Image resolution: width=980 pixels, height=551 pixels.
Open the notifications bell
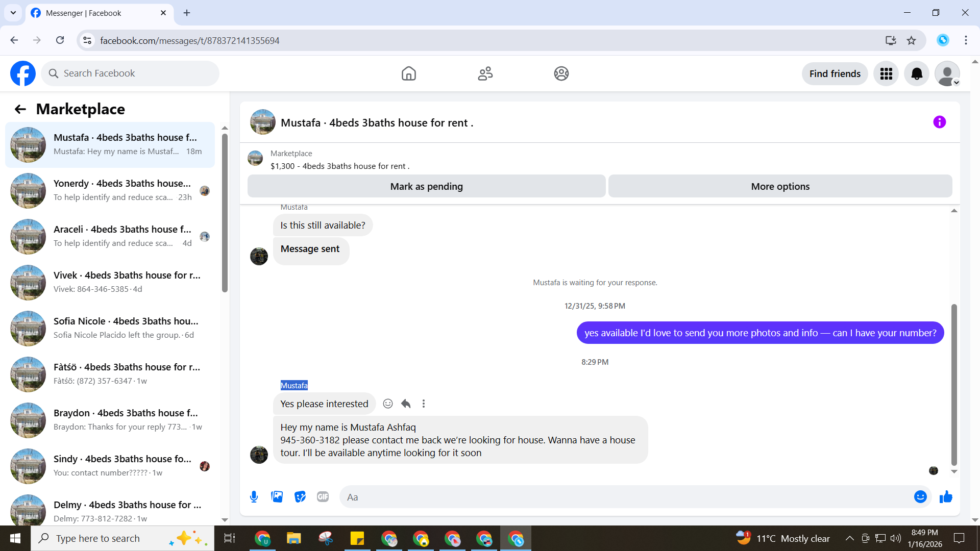click(917, 74)
